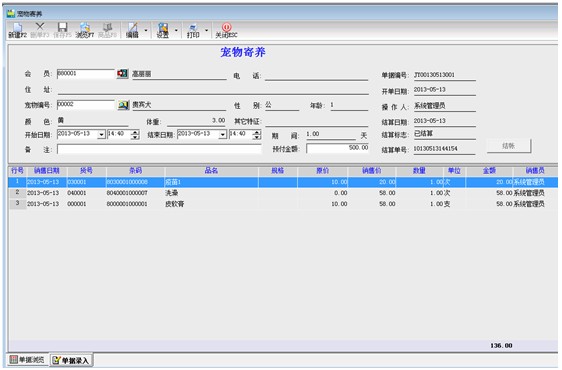Click the 电话 phone field
Viewport: 562px width, 370px height.
[x=316, y=76]
